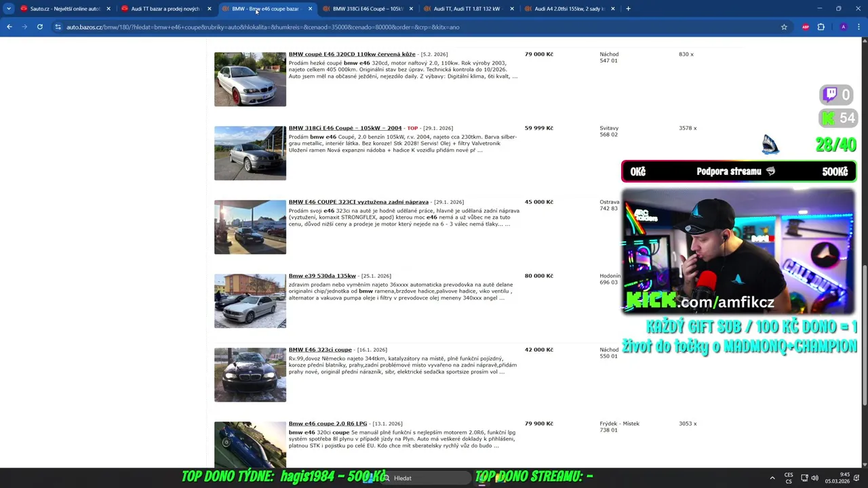Open the network status tray icon
This screenshot has width=868, height=488.
pos(804,478)
